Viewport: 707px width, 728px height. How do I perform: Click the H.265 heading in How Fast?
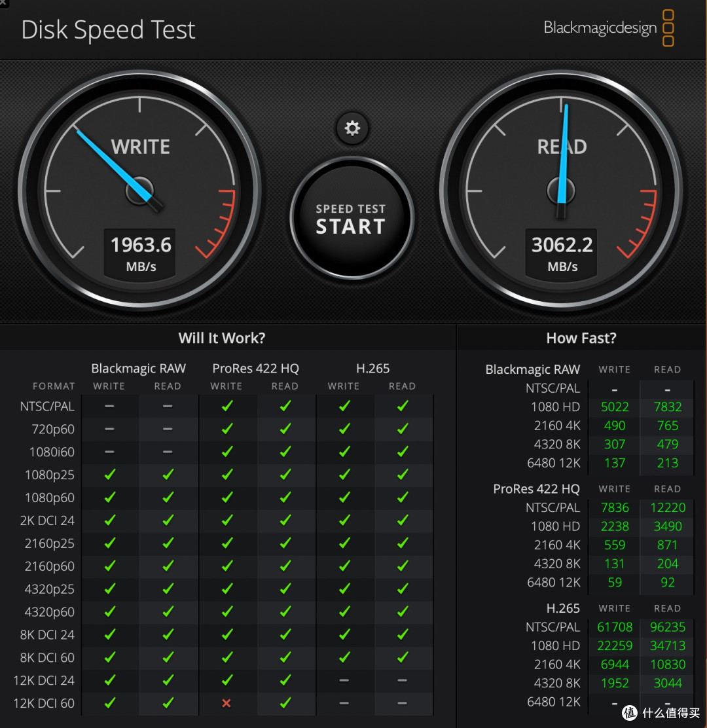pos(562,608)
